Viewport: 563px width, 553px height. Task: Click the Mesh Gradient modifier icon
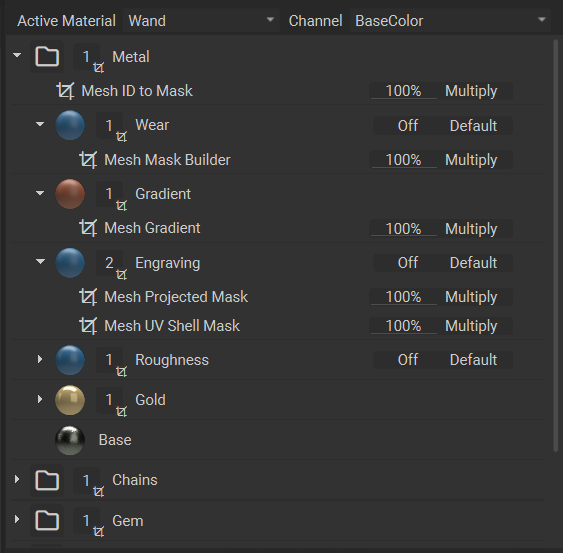coord(88,228)
